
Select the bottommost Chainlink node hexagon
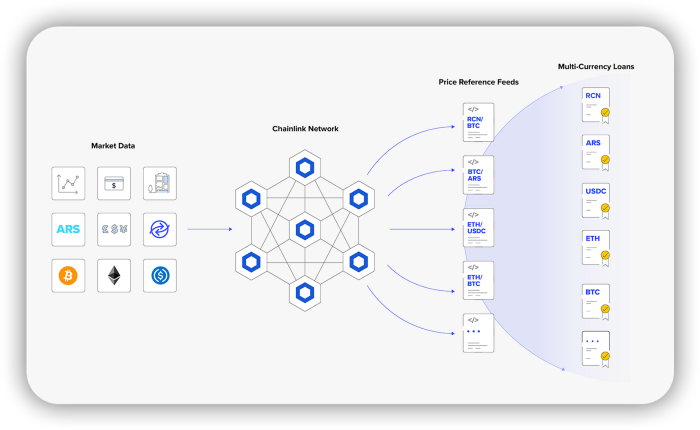(x=305, y=293)
